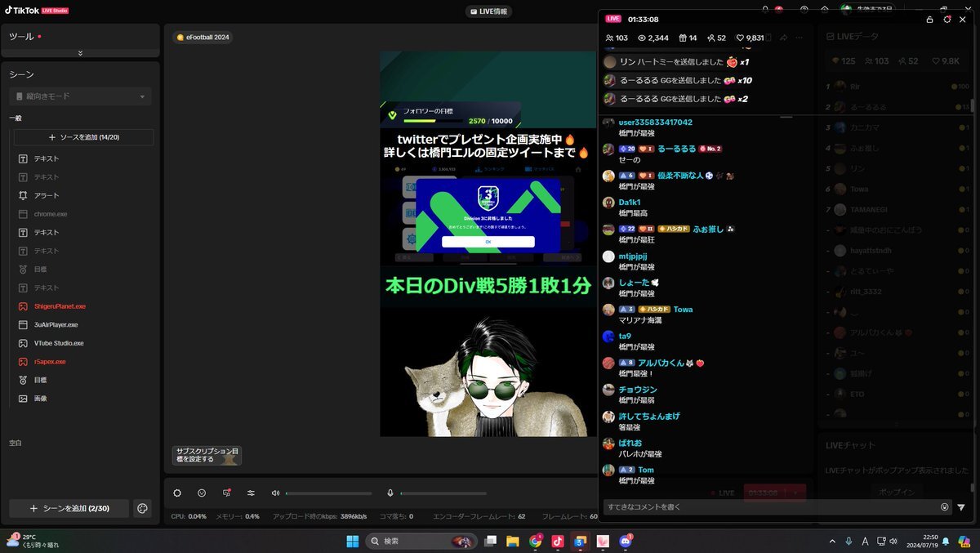The image size is (980, 553).
Task: Click the microphone icon in audio controls
Action: point(390,493)
